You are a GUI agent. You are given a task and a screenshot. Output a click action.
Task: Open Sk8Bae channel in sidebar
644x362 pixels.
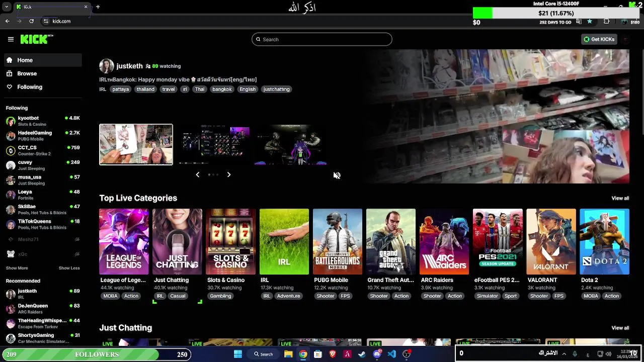(43, 209)
